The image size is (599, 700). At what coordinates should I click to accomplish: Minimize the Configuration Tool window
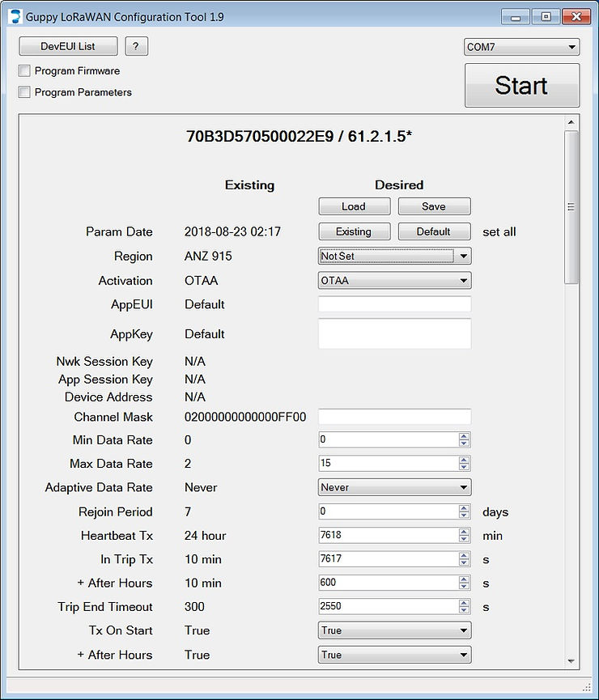(516, 17)
